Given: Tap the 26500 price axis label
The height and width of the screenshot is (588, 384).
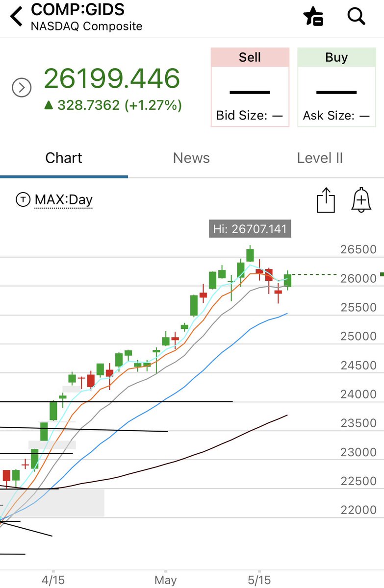Looking at the screenshot, I should [358, 249].
